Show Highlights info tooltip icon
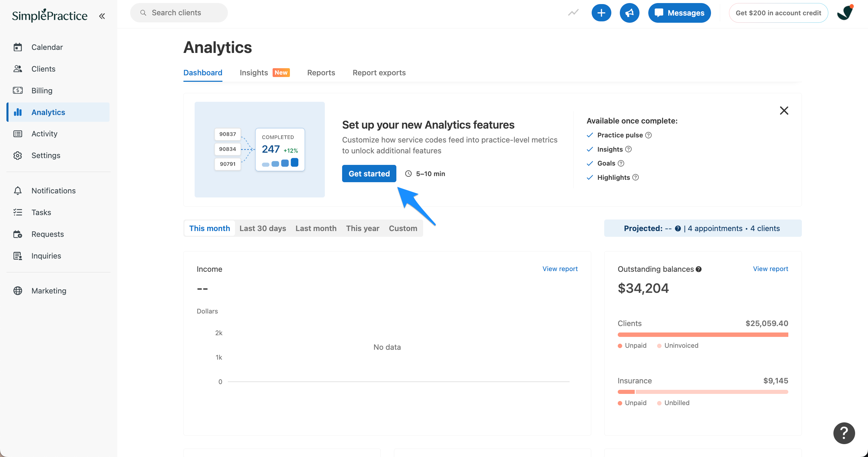The image size is (868, 457). tap(636, 177)
